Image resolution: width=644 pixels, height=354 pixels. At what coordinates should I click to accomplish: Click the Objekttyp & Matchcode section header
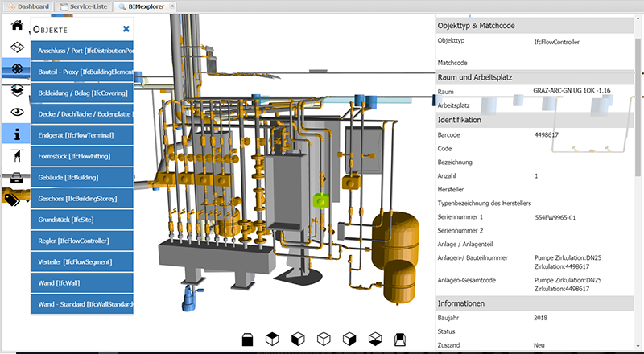(x=535, y=26)
